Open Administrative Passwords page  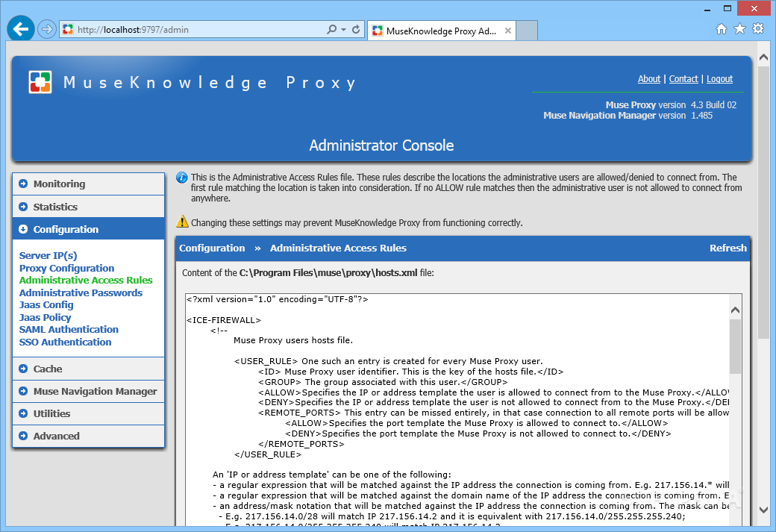81,293
